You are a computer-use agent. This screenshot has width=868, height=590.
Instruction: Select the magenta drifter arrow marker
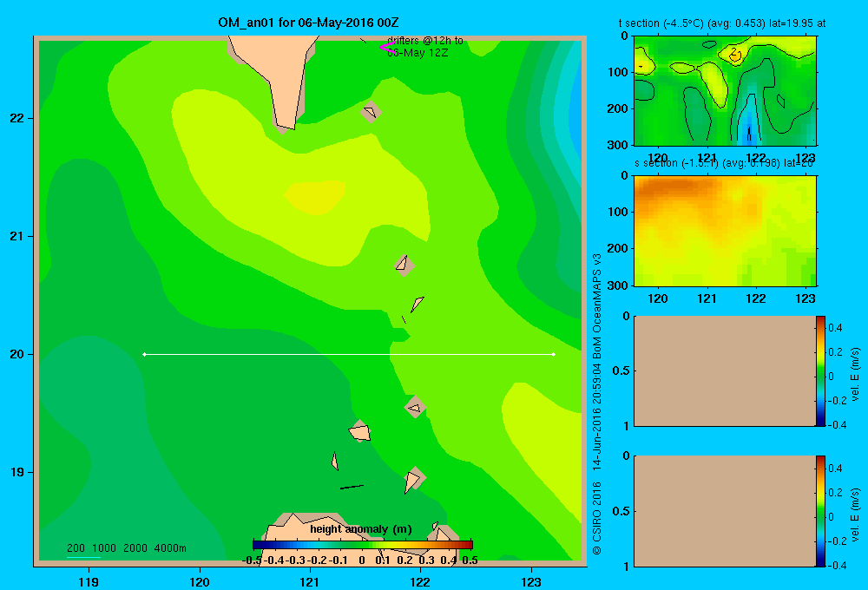coord(387,48)
